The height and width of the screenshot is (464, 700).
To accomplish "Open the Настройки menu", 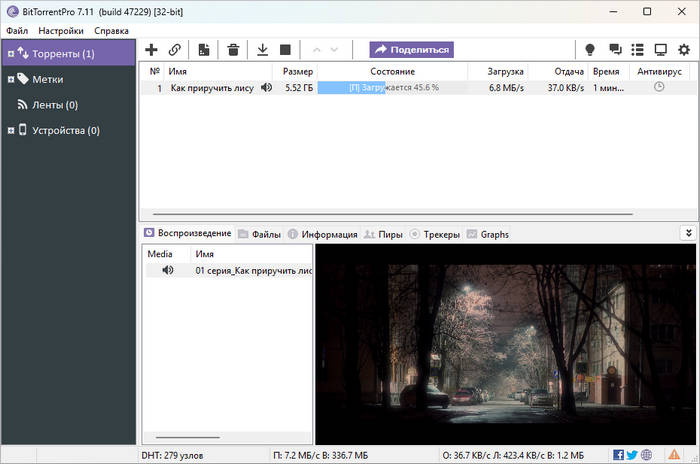I will (61, 30).
